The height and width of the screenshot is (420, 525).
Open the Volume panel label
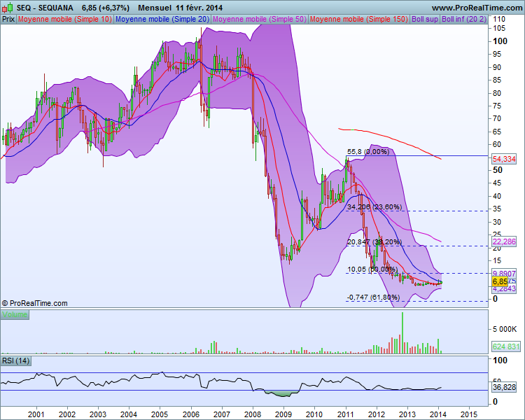15,314
